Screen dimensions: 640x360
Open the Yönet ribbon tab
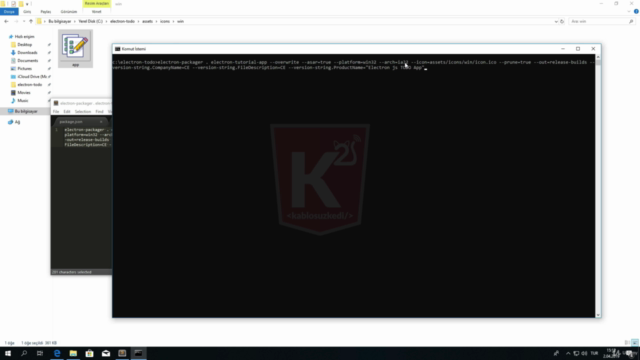pyautogui.click(x=96, y=11)
